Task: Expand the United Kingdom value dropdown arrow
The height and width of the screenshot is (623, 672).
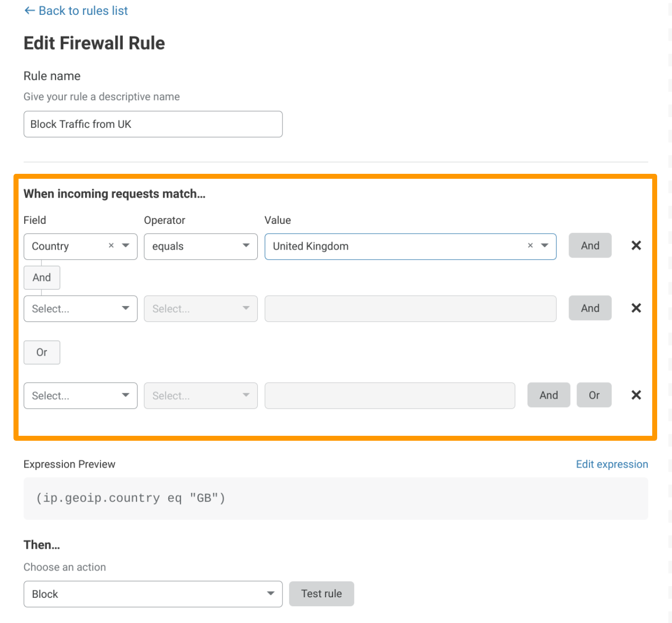Action: 545,246
